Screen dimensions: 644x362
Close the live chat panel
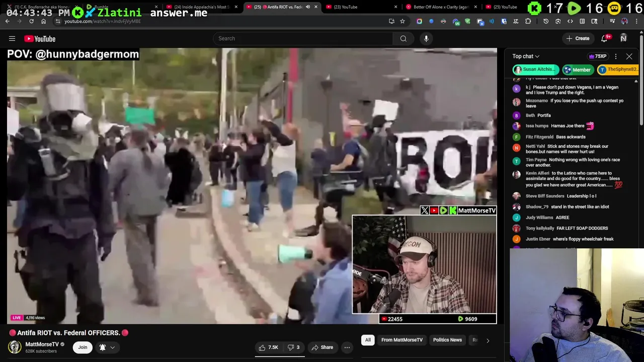click(x=629, y=56)
